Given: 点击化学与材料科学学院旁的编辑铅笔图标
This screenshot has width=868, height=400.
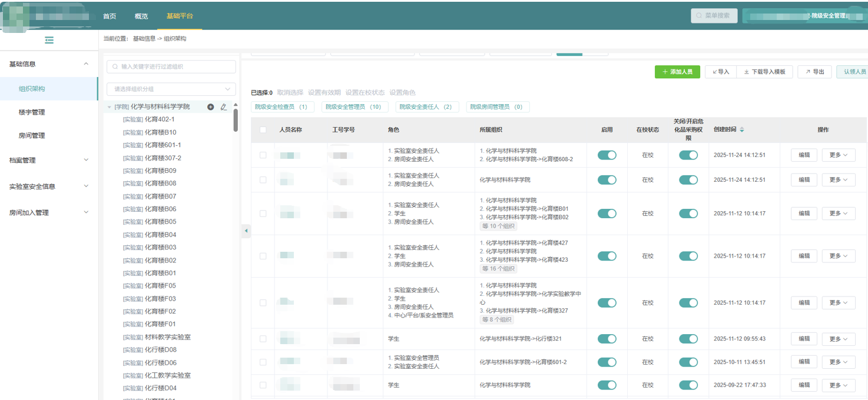Looking at the screenshot, I should tap(224, 106).
